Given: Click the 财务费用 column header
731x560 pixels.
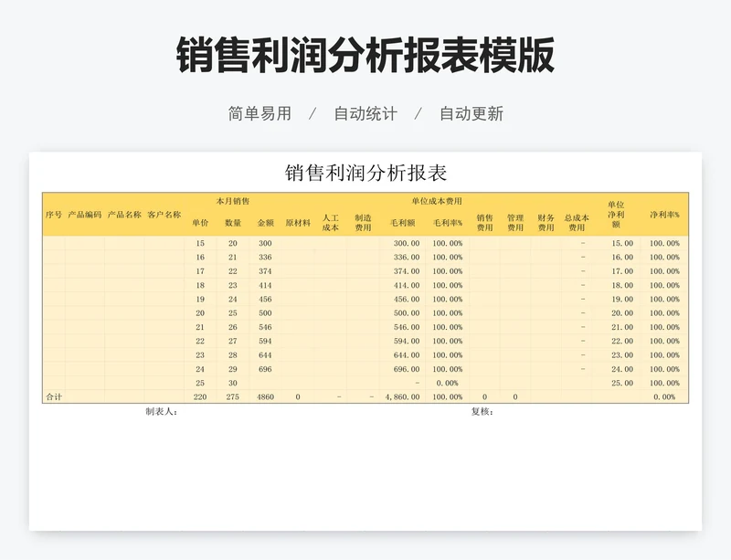Looking at the screenshot, I should point(546,223).
